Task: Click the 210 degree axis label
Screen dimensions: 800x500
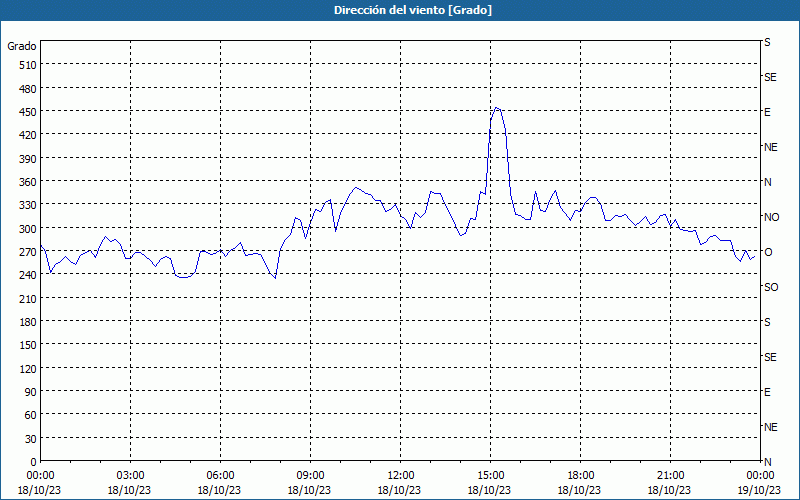Action: pos(29,298)
